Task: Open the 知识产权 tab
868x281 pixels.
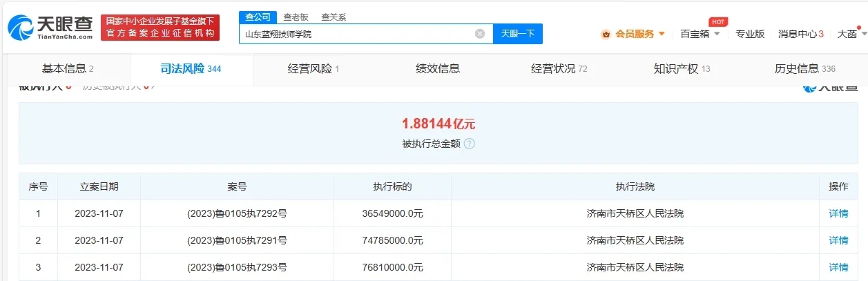Action: 682,68
